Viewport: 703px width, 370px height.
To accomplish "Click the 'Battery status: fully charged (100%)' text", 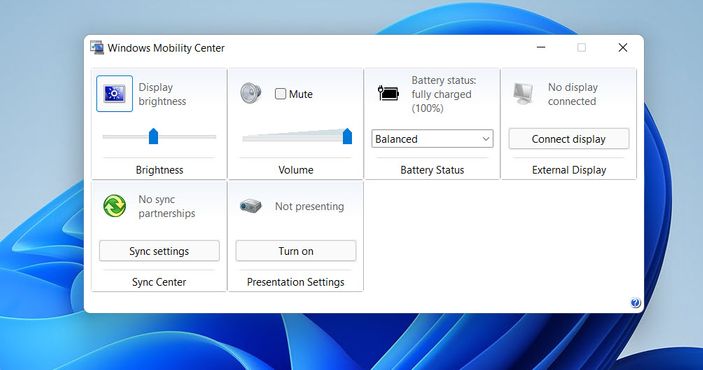I will [444, 94].
